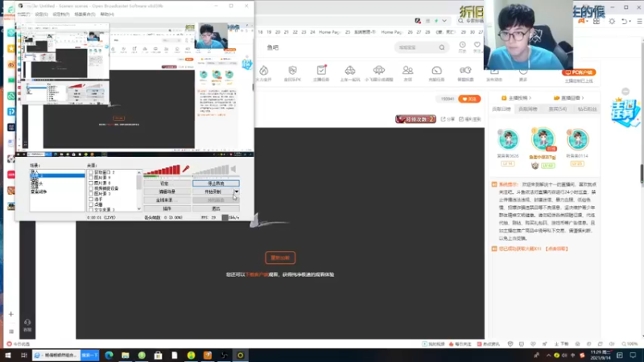Screen dimensions: 644x362
Task: Switch to the 贡献周榜 tab
Action: (528, 109)
